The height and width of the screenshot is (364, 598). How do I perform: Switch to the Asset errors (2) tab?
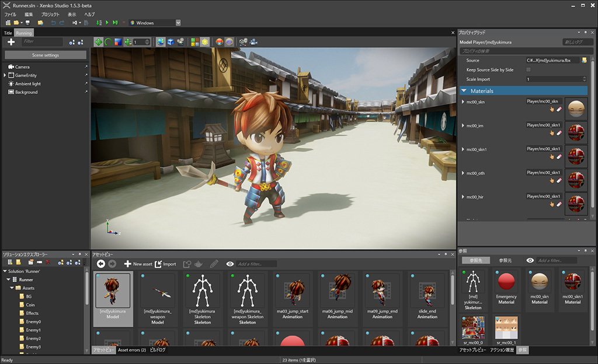pyautogui.click(x=132, y=350)
